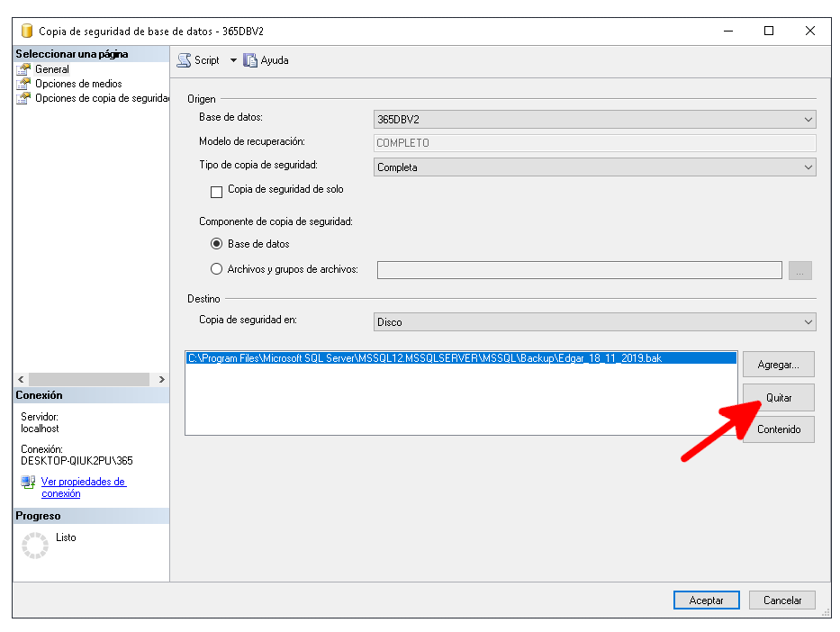Choose Archivos y grupos de archivos option
This screenshot has width=840, height=632.
216,269
